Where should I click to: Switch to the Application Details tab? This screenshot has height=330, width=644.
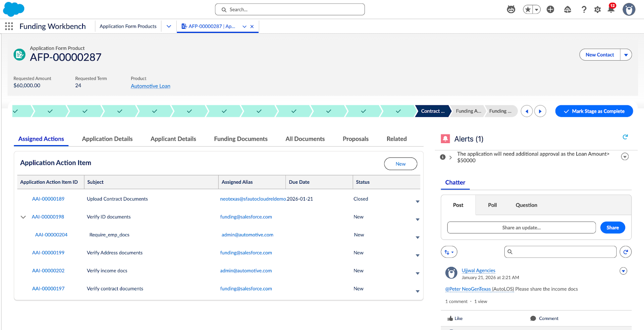(x=107, y=139)
